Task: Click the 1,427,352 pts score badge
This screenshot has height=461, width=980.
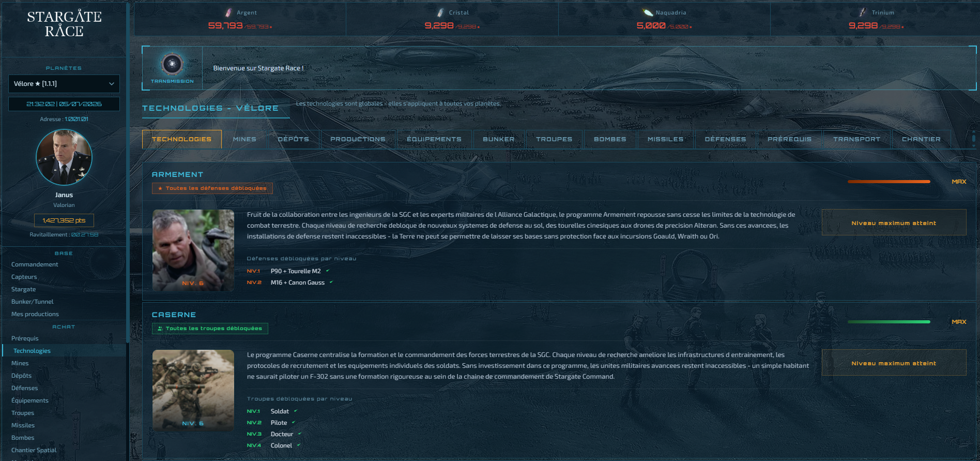Action: [x=64, y=220]
